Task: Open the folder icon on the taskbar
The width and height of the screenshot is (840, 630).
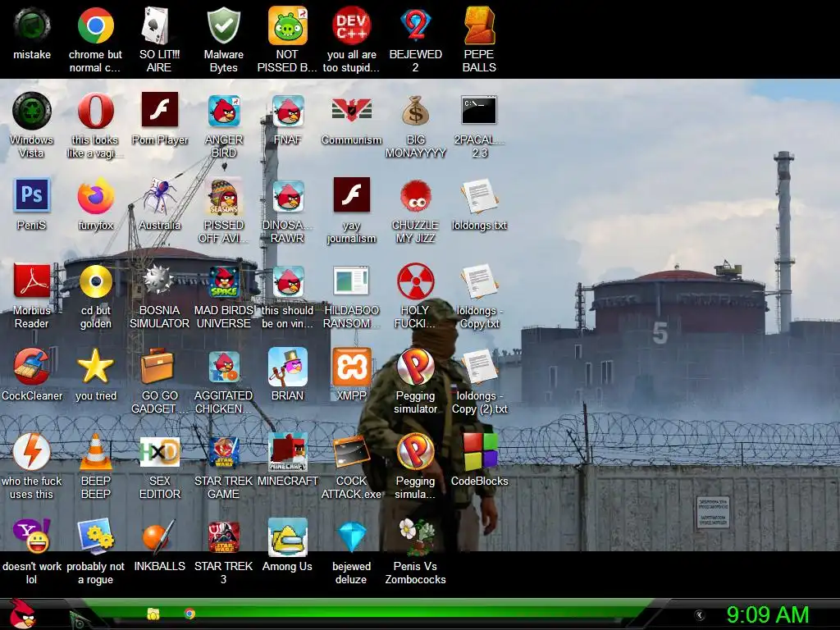Action: (x=153, y=614)
